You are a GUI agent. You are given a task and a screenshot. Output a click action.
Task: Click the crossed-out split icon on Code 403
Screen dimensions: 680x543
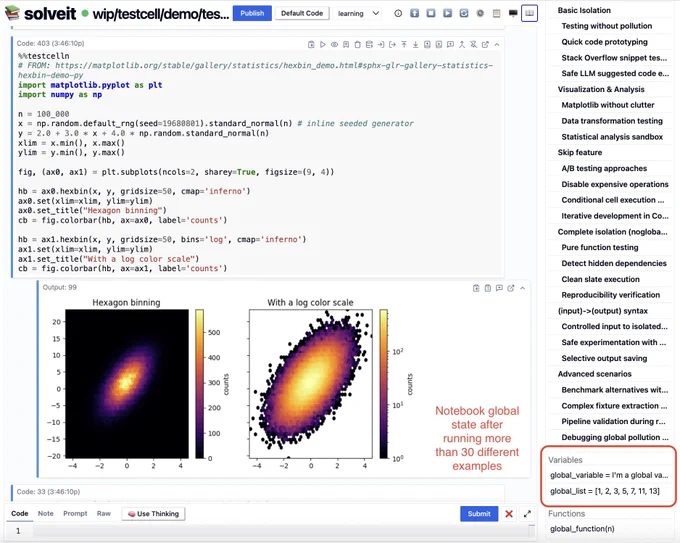[x=474, y=44]
